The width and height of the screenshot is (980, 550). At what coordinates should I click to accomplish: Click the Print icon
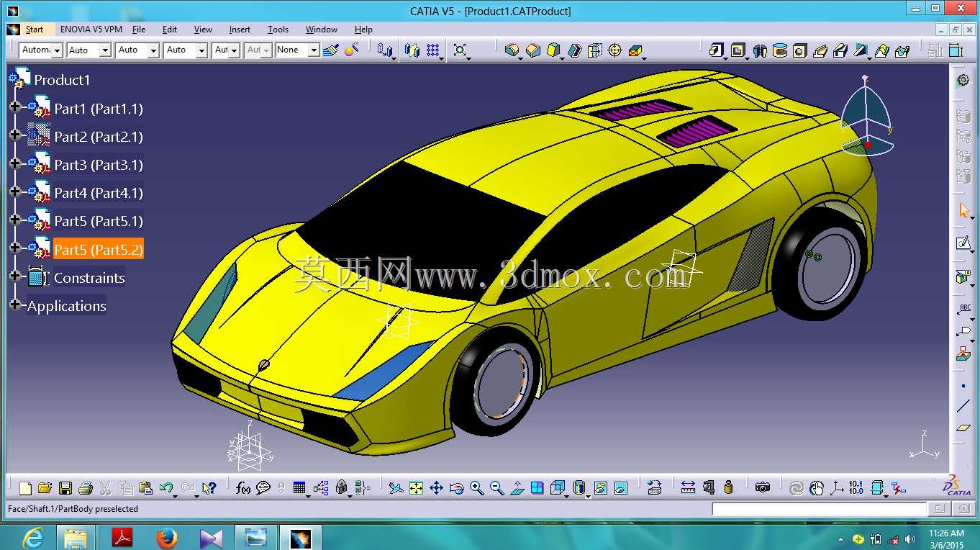click(85, 488)
